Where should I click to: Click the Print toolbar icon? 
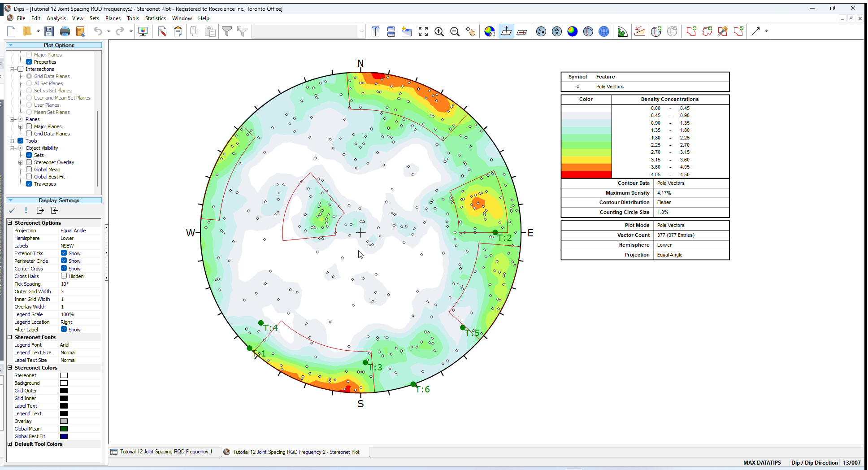point(65,31)
